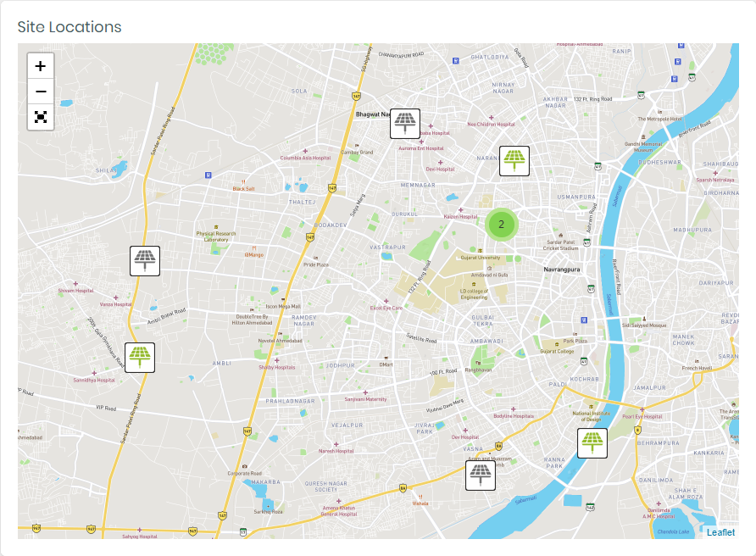Open the cluster marker near Gujarat University
This screenshot has width=756, height=556.
point(501,225)
